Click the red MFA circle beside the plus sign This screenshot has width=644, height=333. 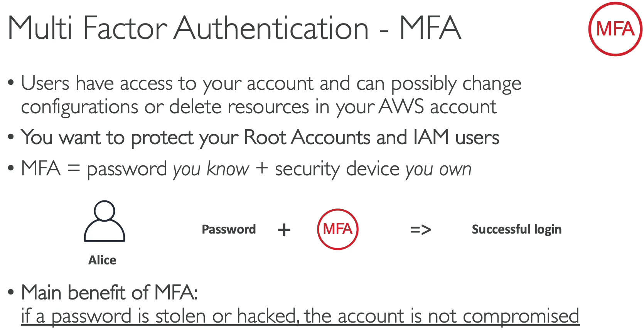click(x=338, y=229)
